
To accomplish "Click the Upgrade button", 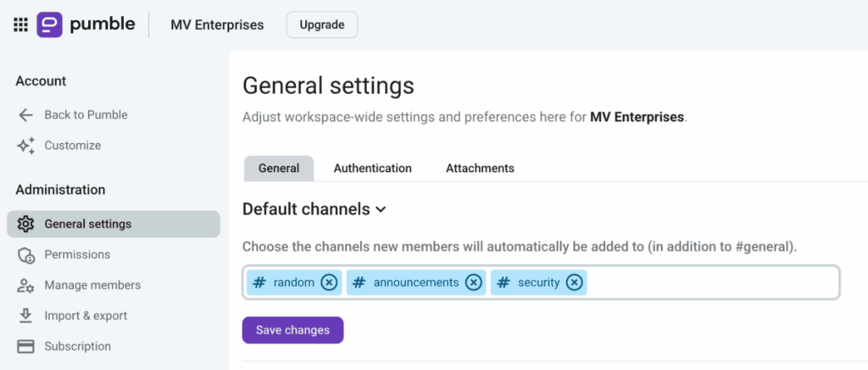I will (x=322, y=25).
